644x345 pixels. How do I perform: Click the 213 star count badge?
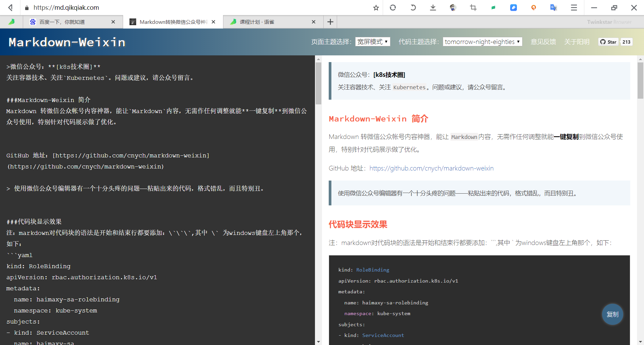(x=626, y=42)
